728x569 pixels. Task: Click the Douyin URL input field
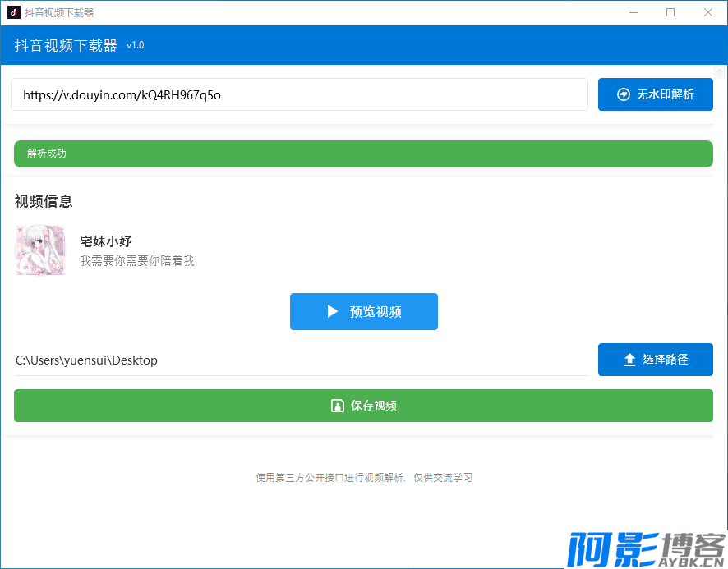coord(299,94)
